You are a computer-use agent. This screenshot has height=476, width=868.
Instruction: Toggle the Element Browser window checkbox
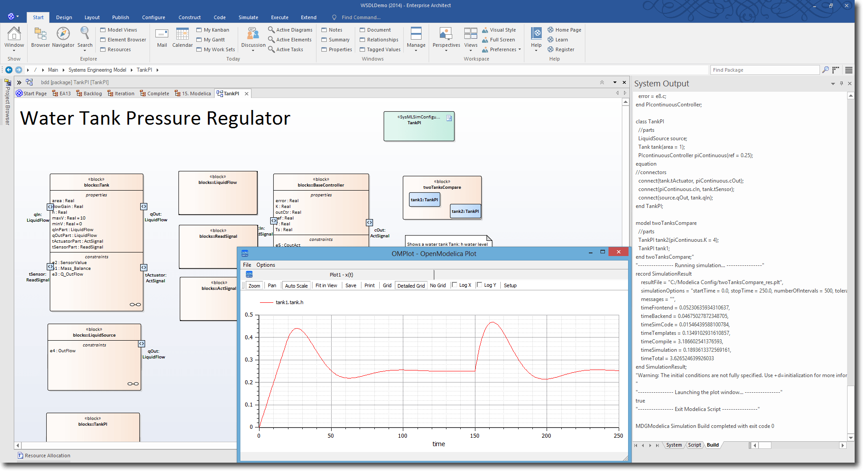click(103, 40)
